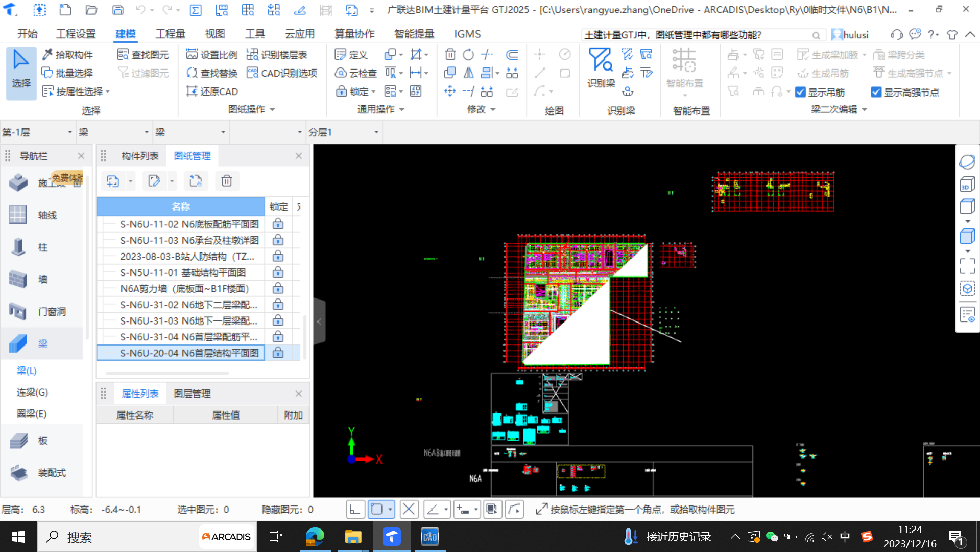Select 门窗洞 openings in navigation bar
This screenshot has width=980, height=552.
(x=42, y=312)
